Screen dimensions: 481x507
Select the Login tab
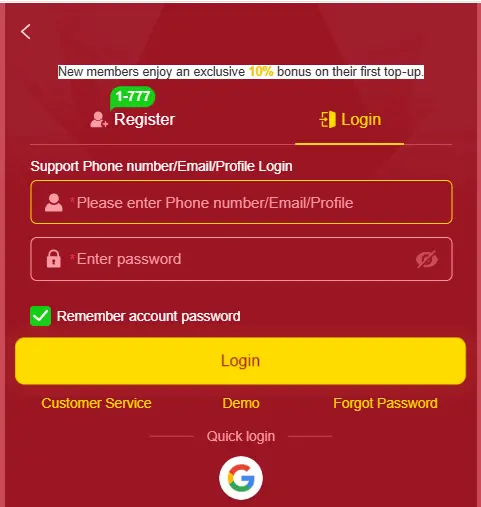tap(350, 120)
